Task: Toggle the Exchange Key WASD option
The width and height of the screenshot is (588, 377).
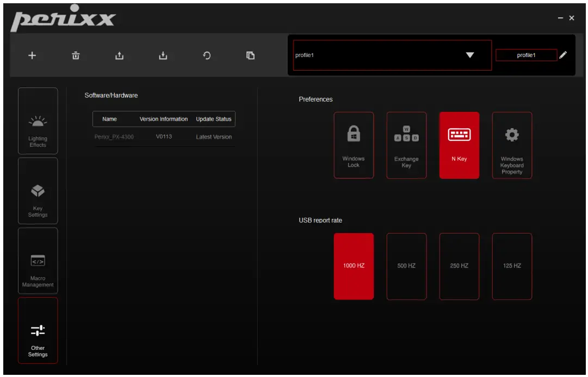Action: point(406,145)
